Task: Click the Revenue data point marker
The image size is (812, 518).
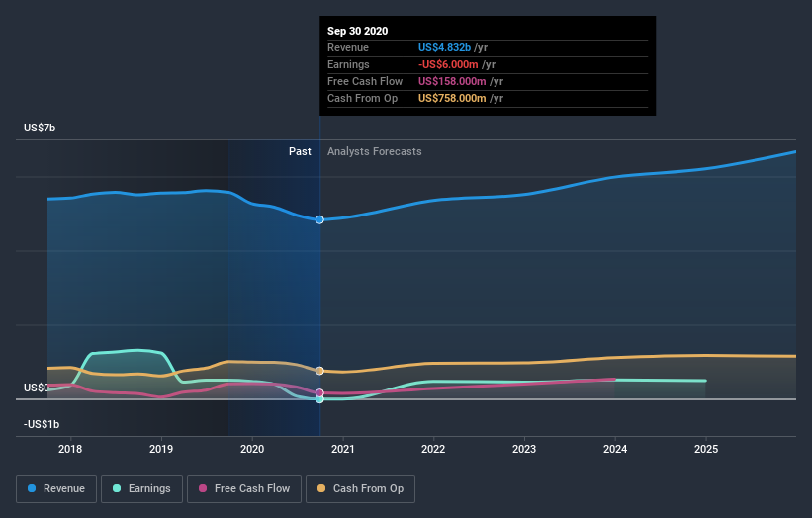Action: [319, 219]
